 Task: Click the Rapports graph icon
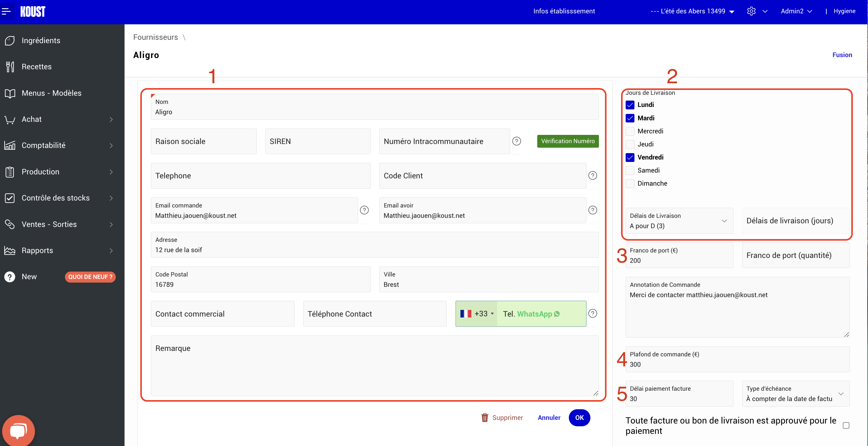click(10, 250)
